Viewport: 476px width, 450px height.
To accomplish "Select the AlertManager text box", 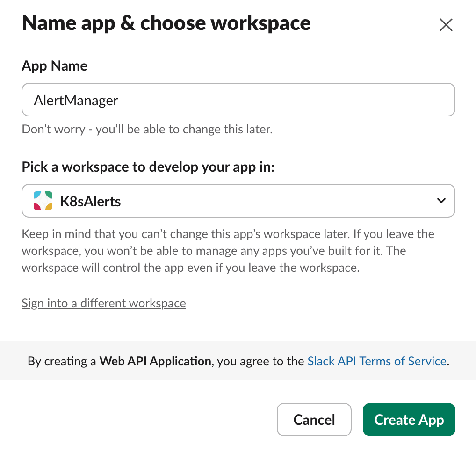I will click(x=238, y=99).
